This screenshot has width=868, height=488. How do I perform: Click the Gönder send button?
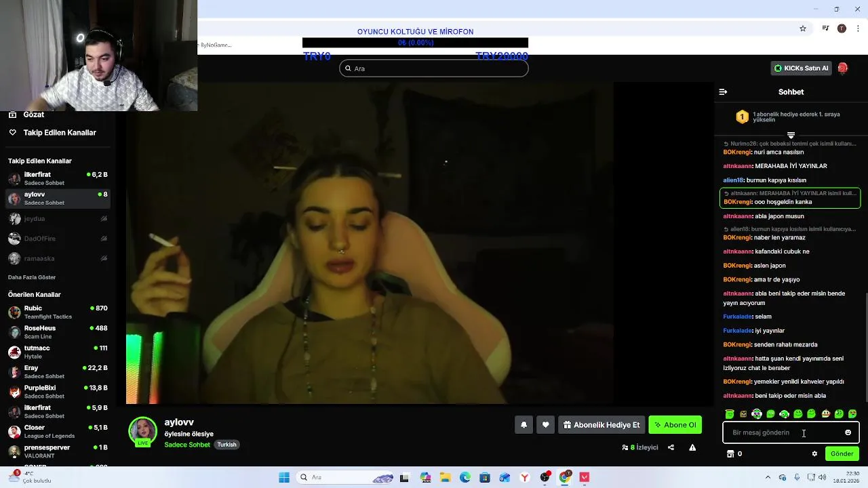[842, 453]
